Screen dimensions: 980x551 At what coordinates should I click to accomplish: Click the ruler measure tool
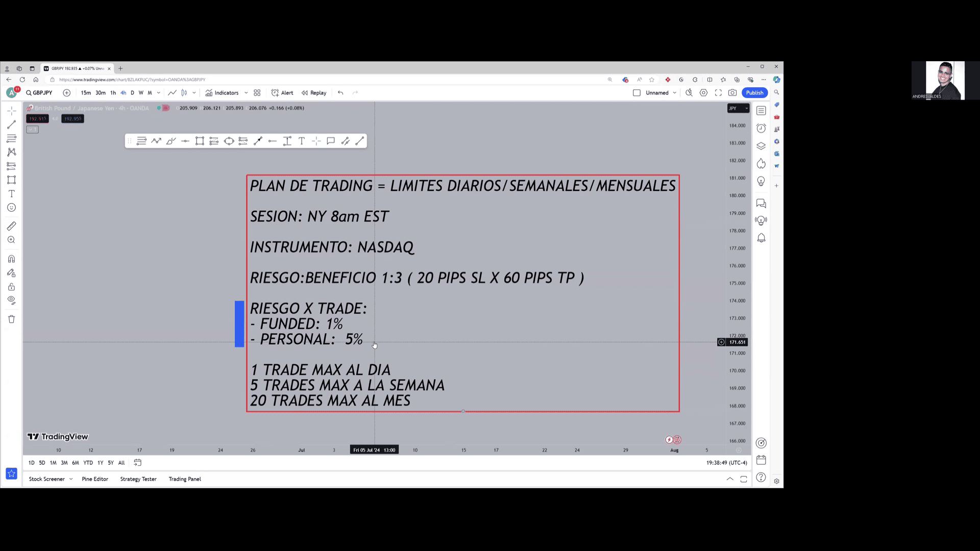point(11,226)
